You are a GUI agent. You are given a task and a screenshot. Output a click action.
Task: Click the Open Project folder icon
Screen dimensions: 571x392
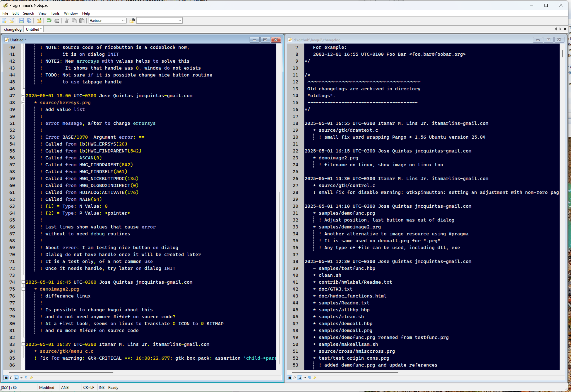click(39, 21)
